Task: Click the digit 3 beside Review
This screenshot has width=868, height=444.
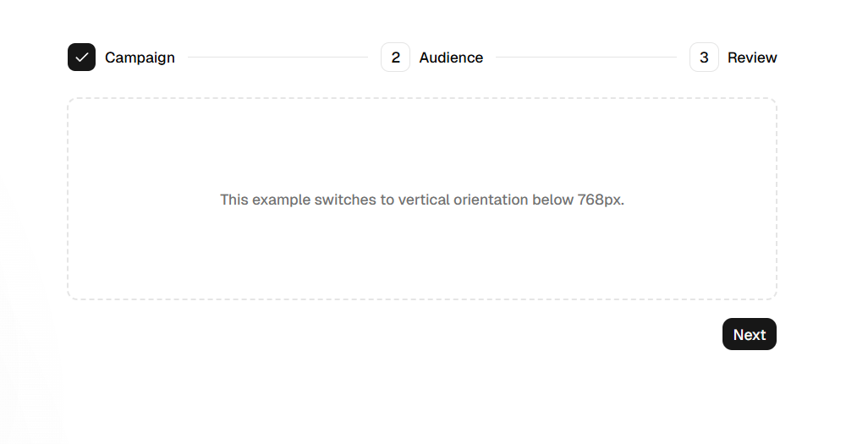Action: (704, 58)
